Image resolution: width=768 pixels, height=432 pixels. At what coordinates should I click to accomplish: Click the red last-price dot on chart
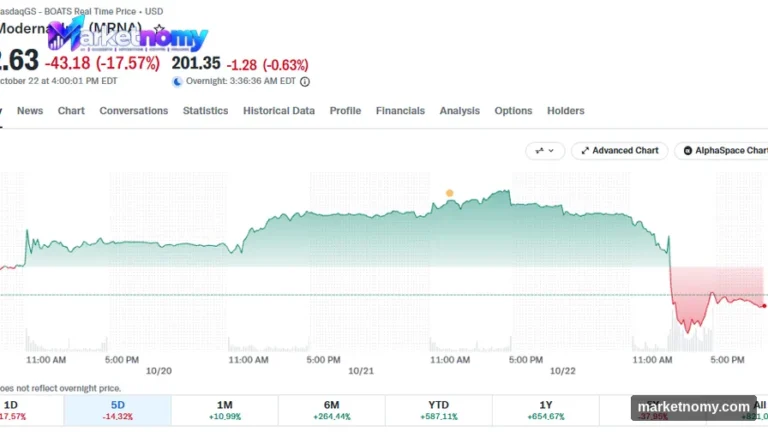pyautogui.click(x=764, y=306)
